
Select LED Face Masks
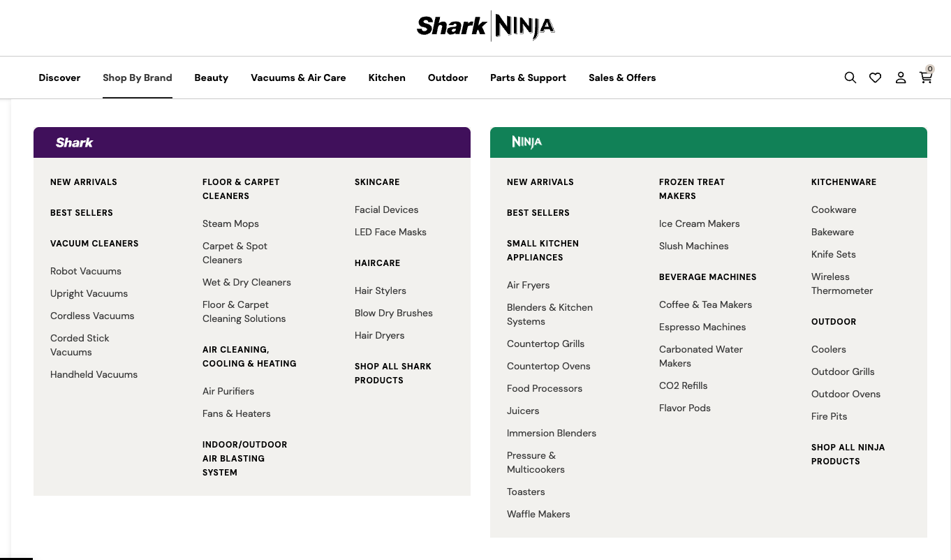click(x=390, y=232)
